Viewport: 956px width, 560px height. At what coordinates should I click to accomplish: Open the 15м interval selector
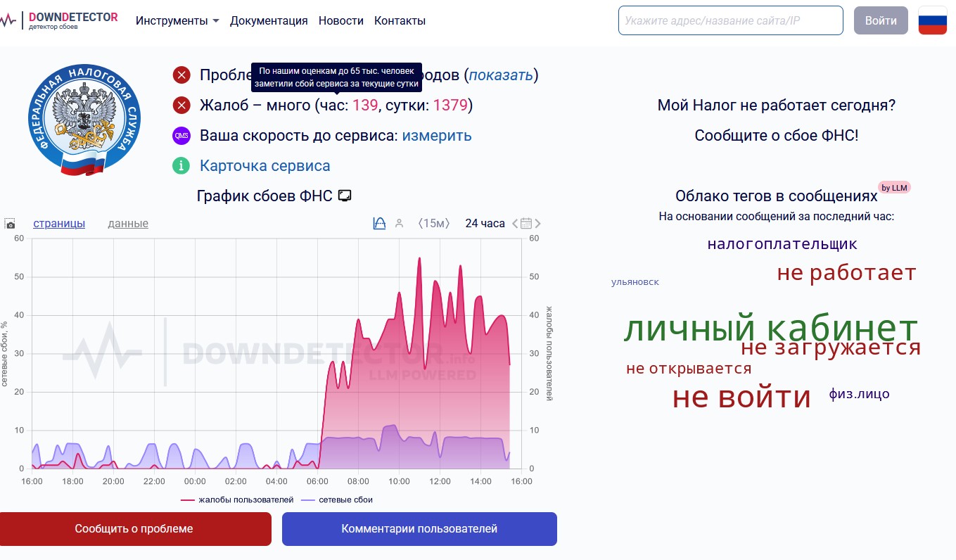pyautogui.click(x=433, y=223)
